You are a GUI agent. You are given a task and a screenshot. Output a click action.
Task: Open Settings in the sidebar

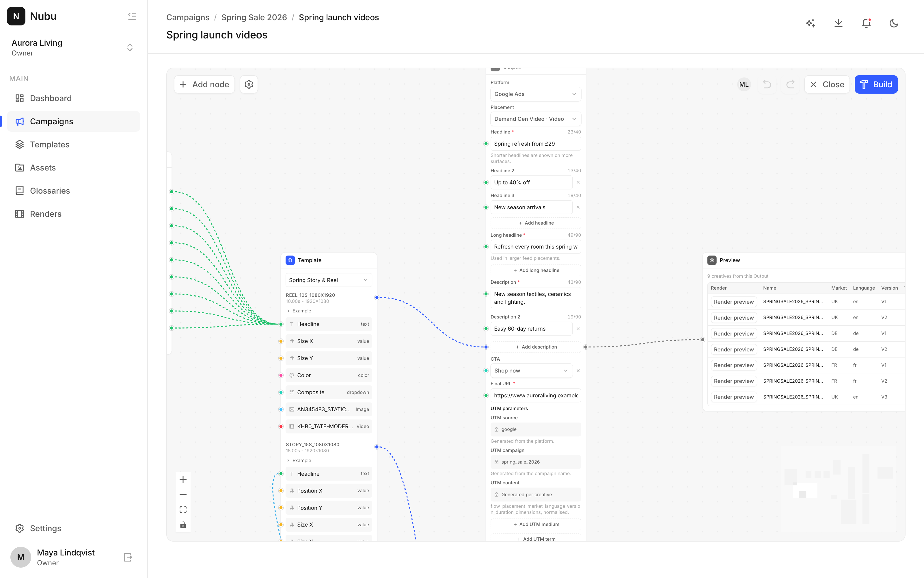coord(74,528)
